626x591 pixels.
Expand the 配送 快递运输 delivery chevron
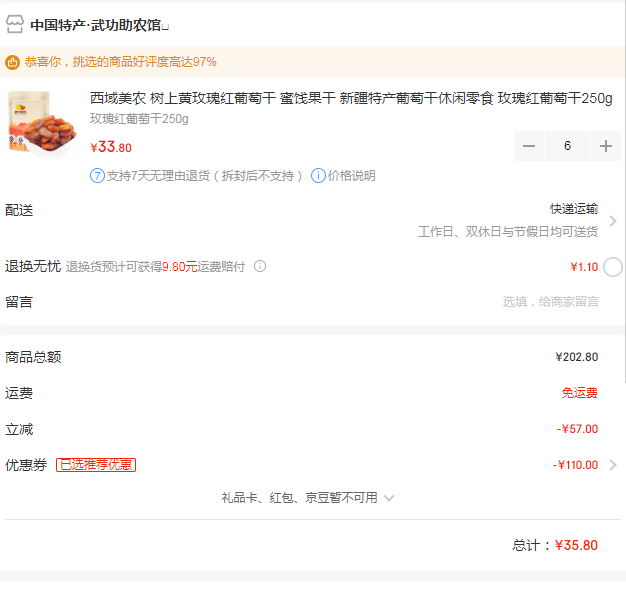(x=613, y=221)
